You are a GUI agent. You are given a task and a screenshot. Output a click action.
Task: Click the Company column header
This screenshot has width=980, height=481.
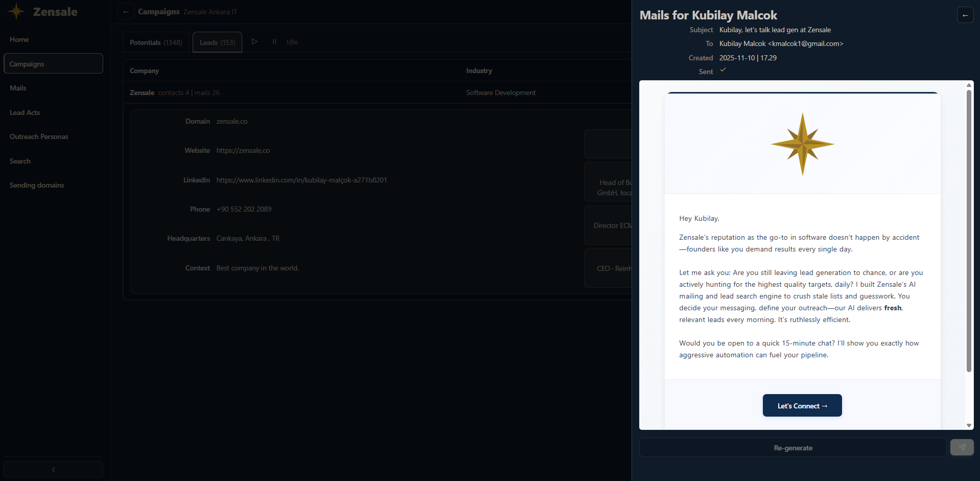click(144, 71)
